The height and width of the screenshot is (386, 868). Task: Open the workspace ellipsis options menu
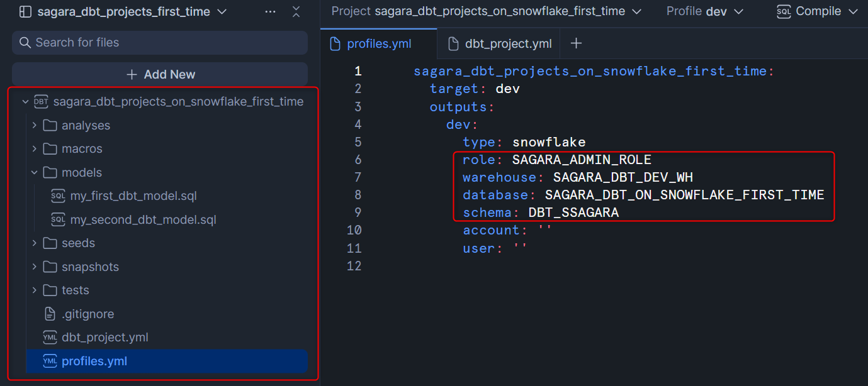coord(270,12)
